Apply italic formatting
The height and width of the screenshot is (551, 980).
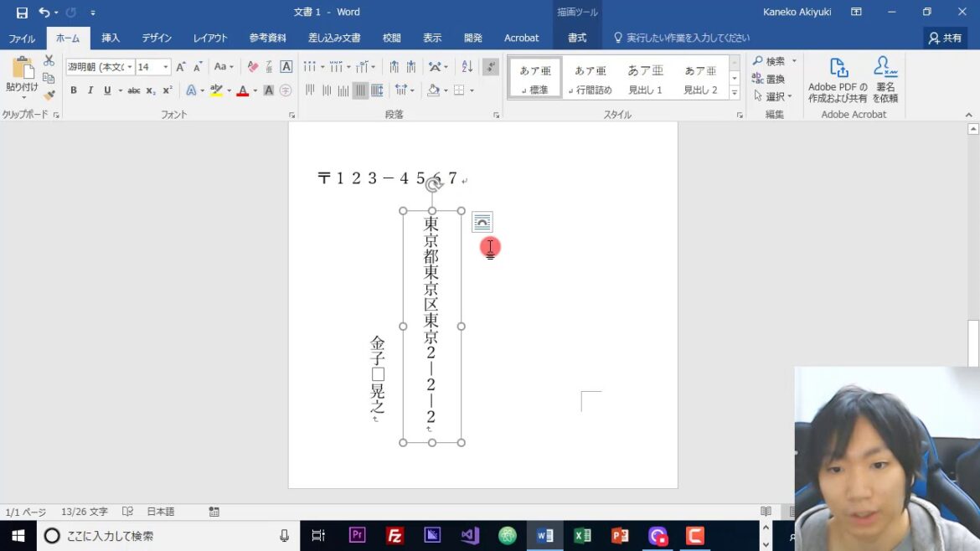click(x=90, y=90)
